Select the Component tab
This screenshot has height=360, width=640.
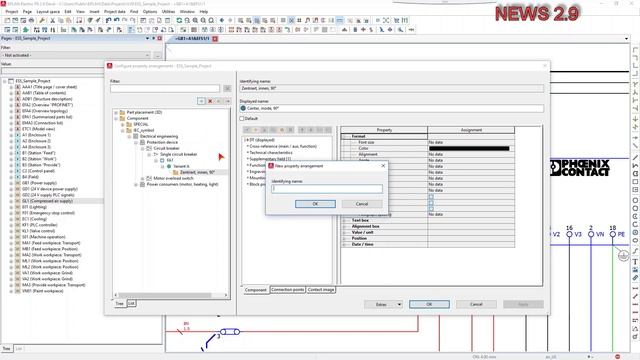(x=256, y=290)
